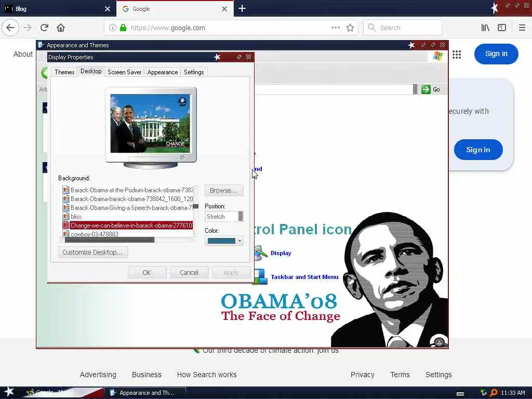This screenshot has height=399, width=532.
Task: Open the Google apps grid icon
Action: point(456,54)
